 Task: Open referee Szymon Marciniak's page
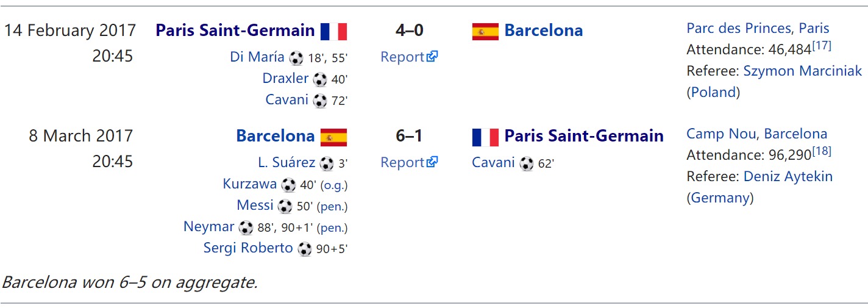point(803,71)
